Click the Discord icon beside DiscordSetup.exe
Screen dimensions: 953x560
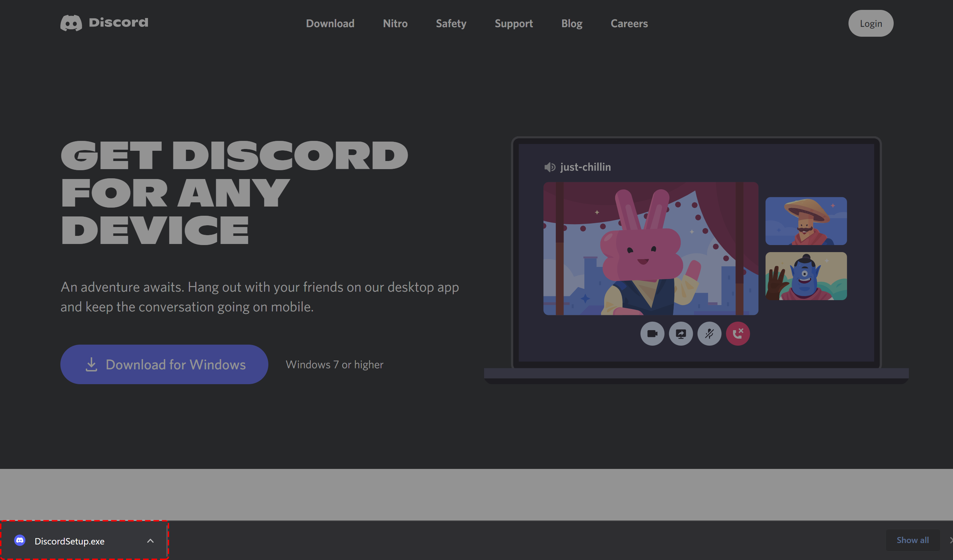click(x=20, y=540)
